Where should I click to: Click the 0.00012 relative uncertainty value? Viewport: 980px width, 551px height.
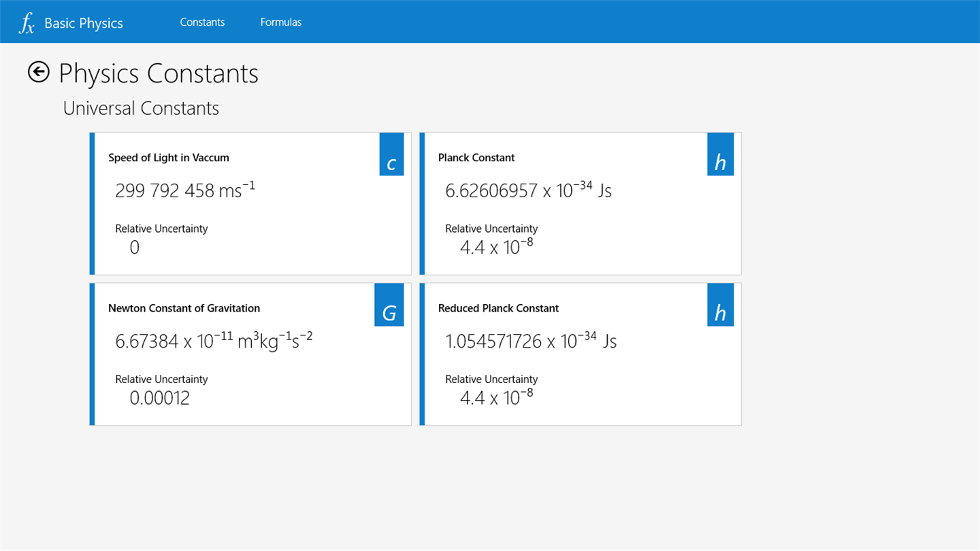pos(159,398)
